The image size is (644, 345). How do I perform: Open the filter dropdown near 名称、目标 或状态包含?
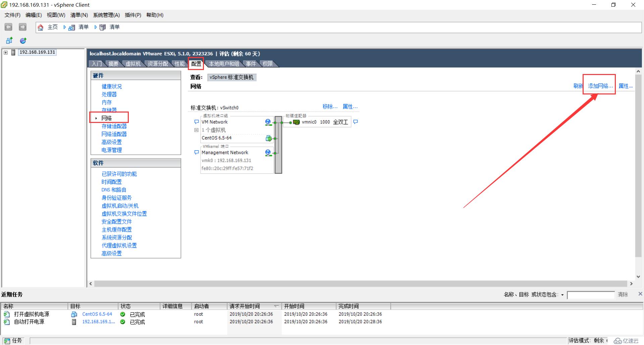pos(562,295)
